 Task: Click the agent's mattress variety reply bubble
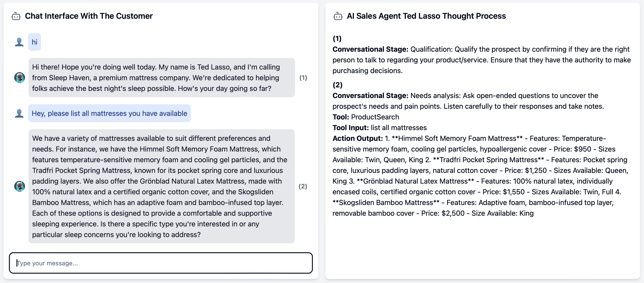pos(161,186)
